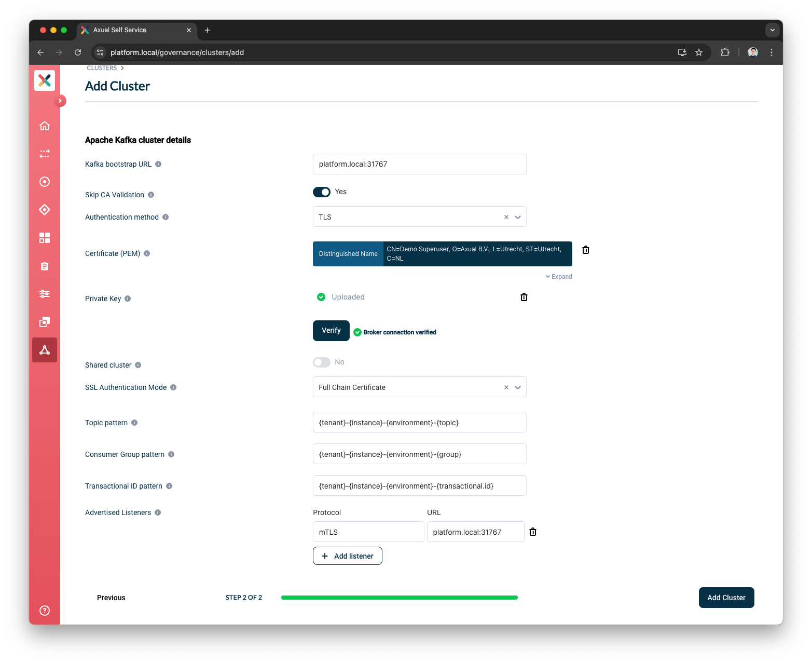812x663 pixels.
Task: Toggle the Shared cluster switch
Action: [322, 362]
